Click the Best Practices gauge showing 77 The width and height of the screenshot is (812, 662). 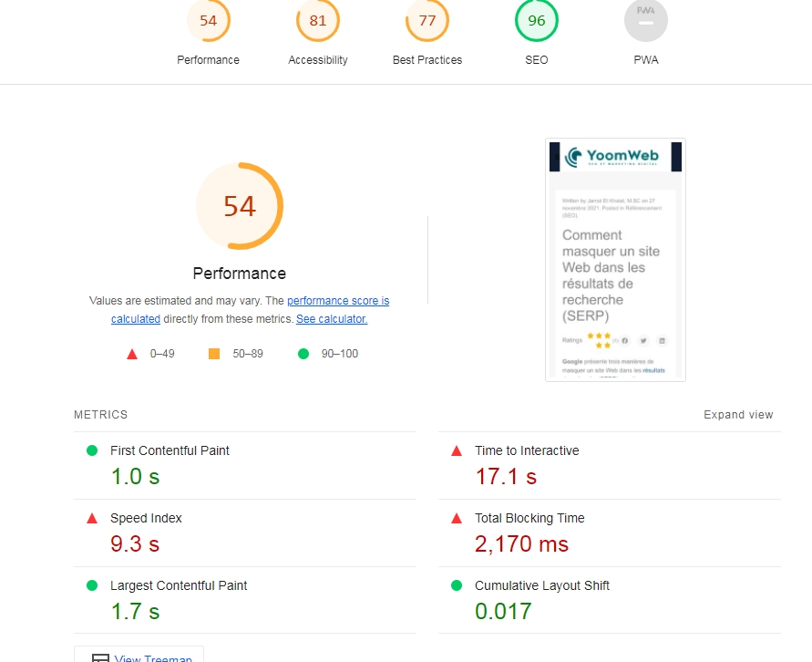[427, 21]
